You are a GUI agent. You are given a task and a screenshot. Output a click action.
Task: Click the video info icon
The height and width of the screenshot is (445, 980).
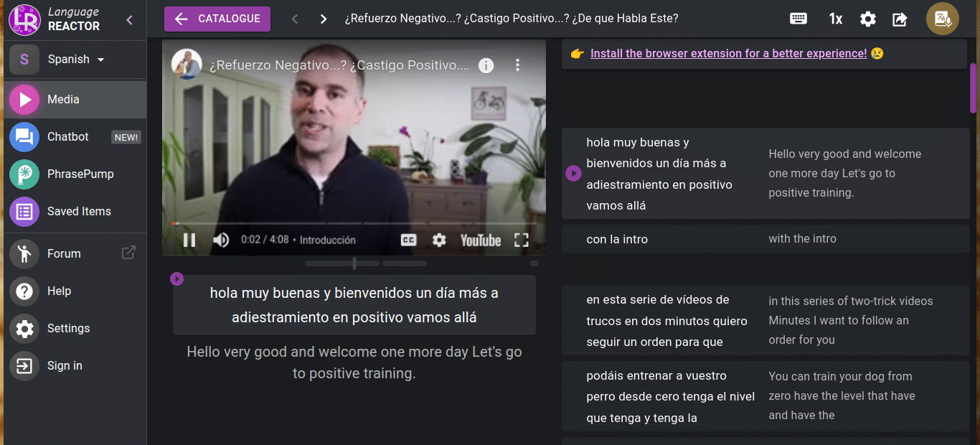[486, 65]
